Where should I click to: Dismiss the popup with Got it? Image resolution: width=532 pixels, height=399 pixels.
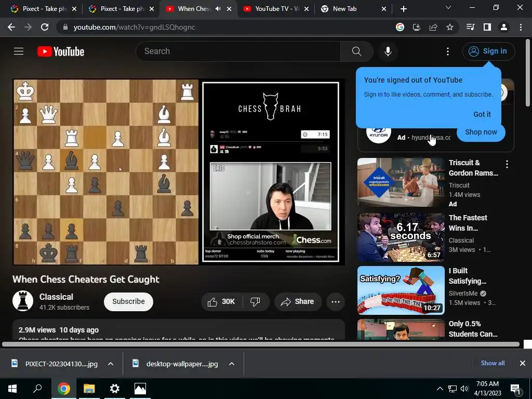click(482, 114)
